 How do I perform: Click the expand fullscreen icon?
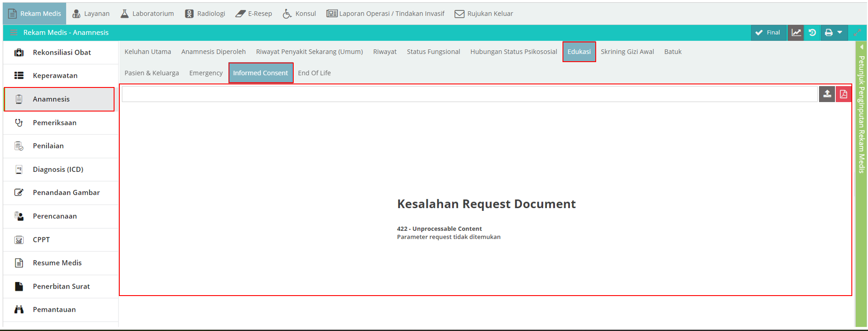click(x=857, y=32)
